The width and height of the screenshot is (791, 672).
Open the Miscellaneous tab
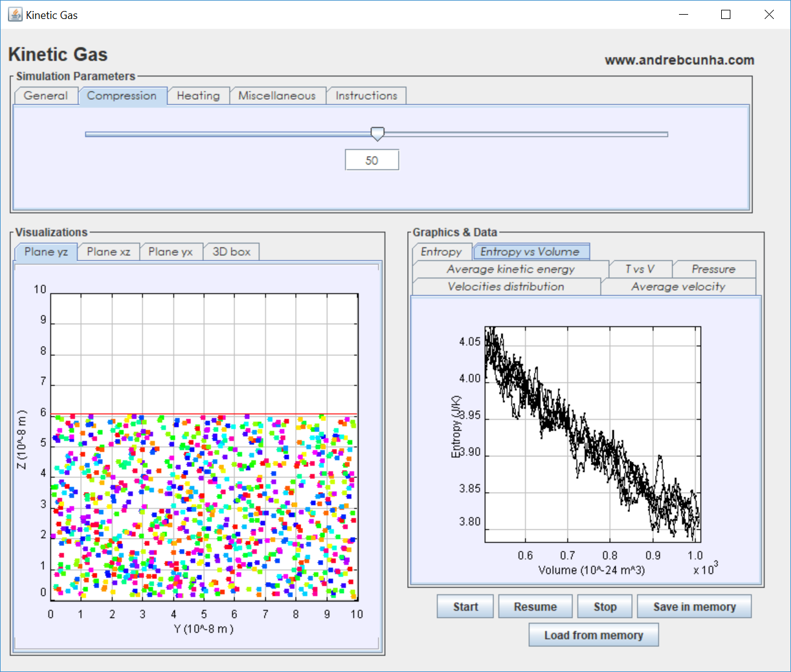click(x=277, y=95)
